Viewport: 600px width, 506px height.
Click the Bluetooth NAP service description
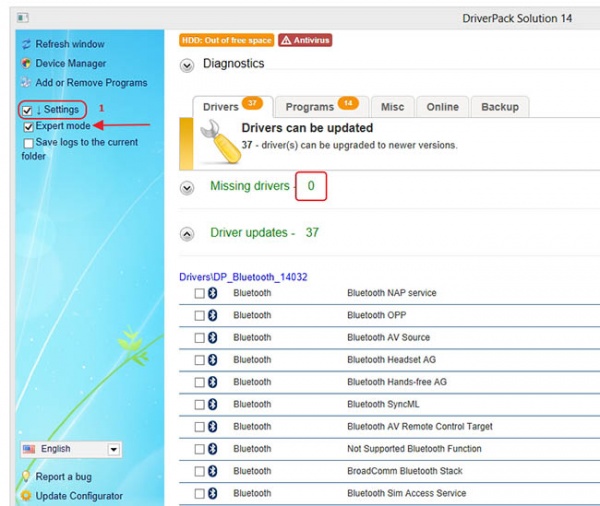[x=392, y=293]
